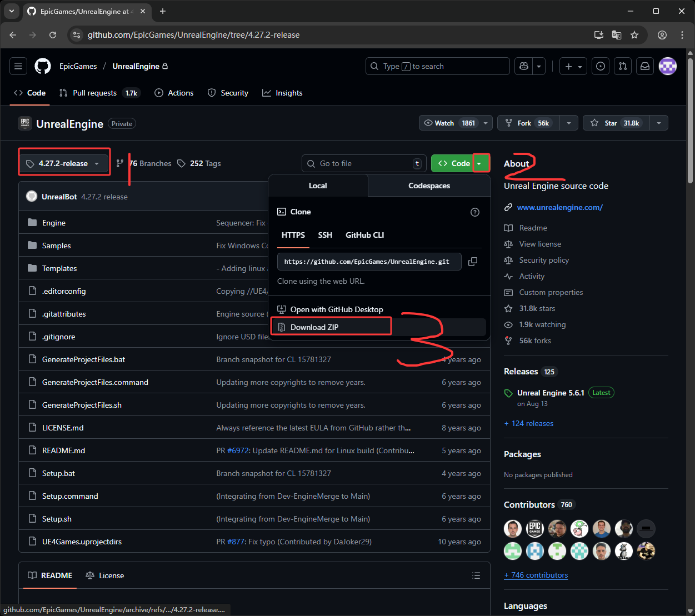This screenshot has width=695, height=616.
Task: Expand the Star lists dropdown arrow
Action: pyautogui.click(x=659, y=123)
